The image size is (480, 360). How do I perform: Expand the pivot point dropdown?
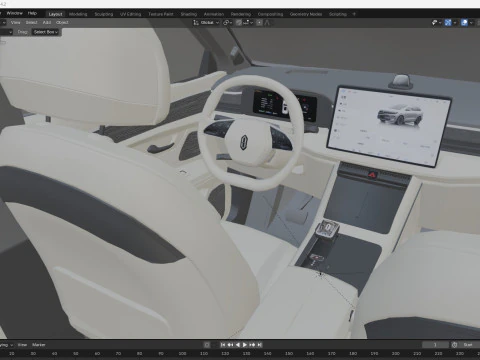(228, 22)
